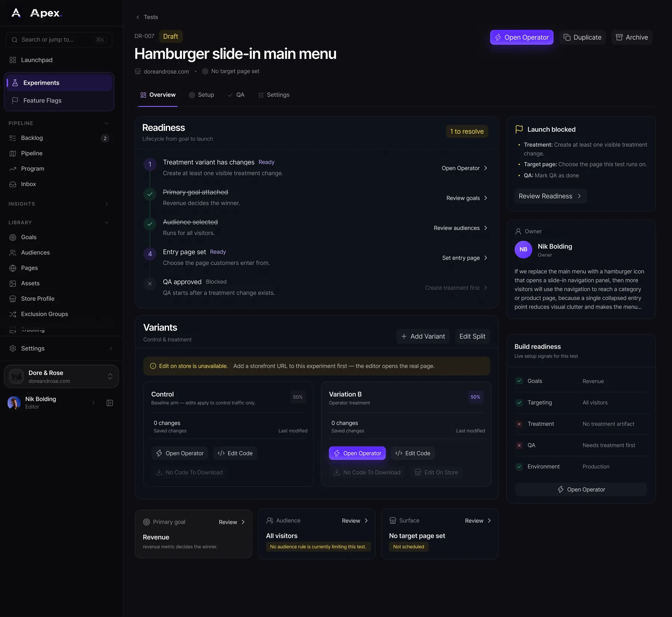Click Review goals link

pyautogui.click(x=467, y=198)
